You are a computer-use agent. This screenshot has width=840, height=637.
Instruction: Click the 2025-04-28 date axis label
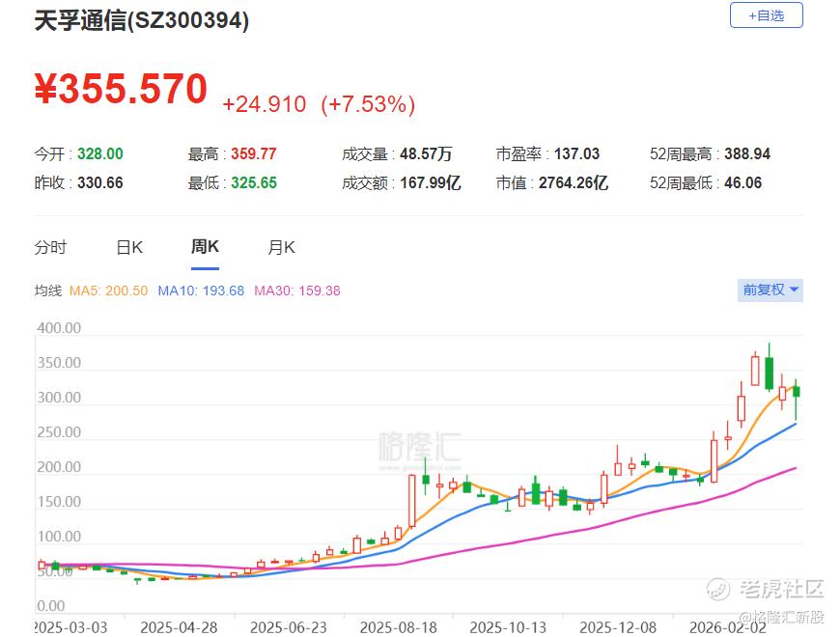tap(179, 627)
